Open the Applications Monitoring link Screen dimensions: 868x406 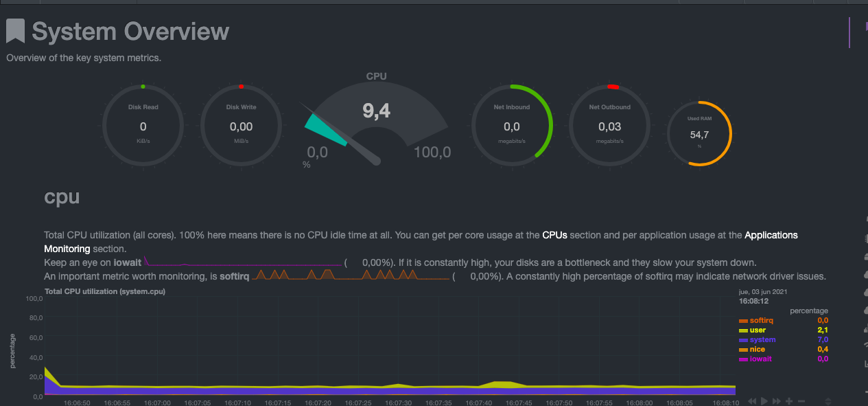(x=771, y=235)
